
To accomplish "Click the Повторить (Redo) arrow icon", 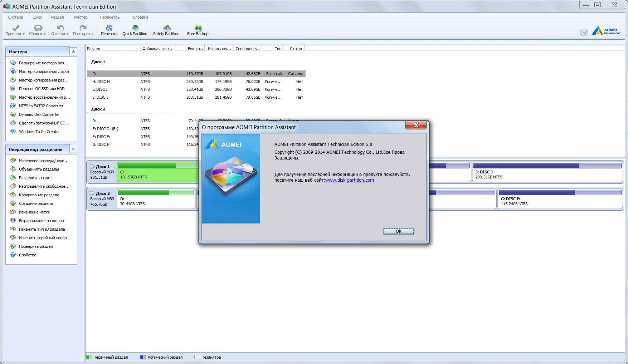I will (83, 28).
